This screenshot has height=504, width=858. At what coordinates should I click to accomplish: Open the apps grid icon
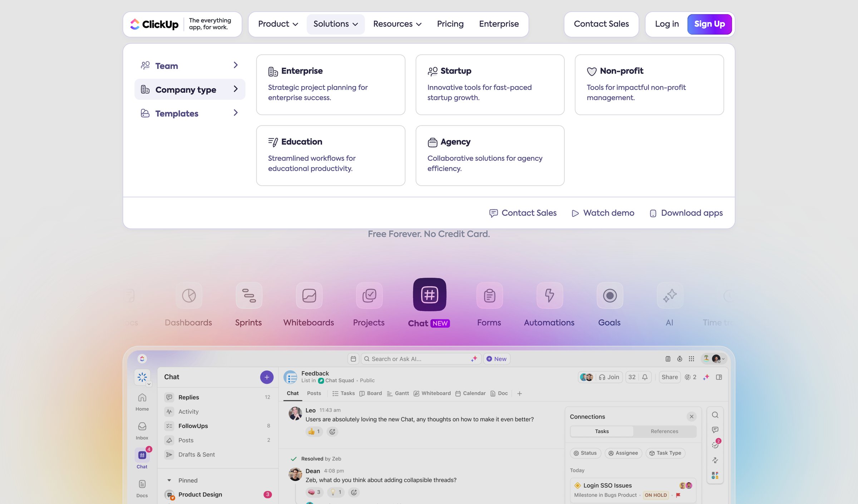coord(691,359)
